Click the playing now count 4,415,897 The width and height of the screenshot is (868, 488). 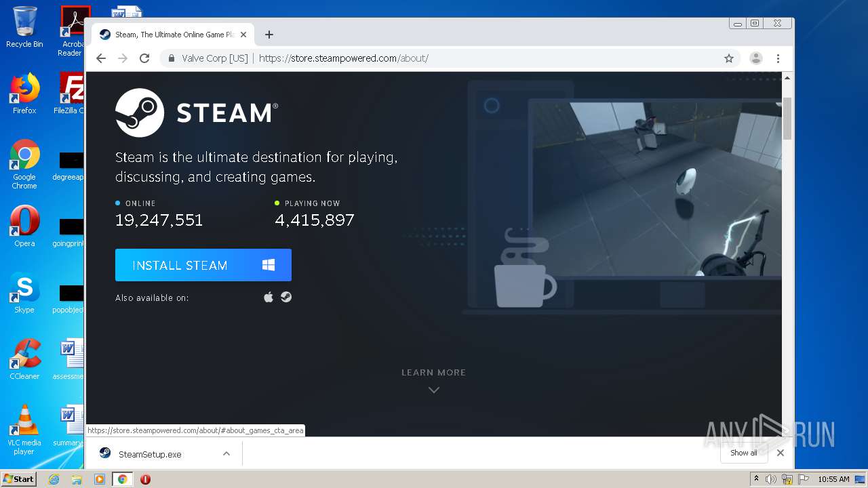point(315,220)
